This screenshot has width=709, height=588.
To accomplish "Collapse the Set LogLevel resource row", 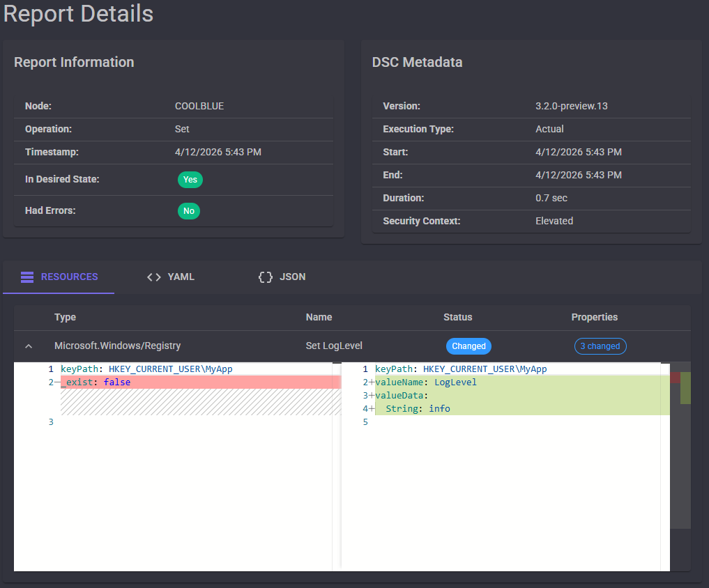I will pos(28,346).
